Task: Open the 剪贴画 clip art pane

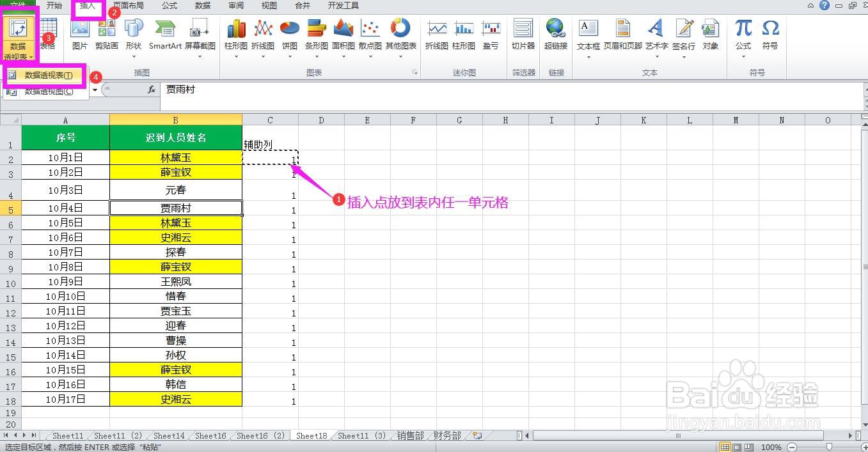Action: pos(107,34)
